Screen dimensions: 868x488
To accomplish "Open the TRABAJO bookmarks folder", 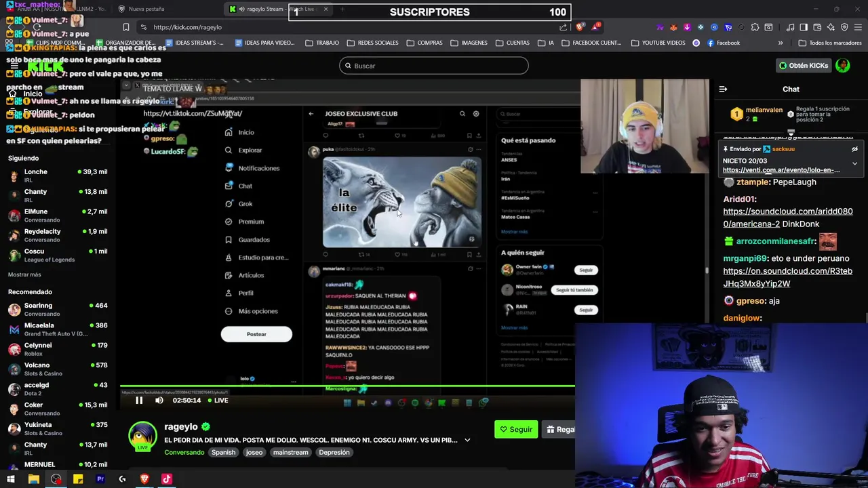I will (x=322, y=43).
